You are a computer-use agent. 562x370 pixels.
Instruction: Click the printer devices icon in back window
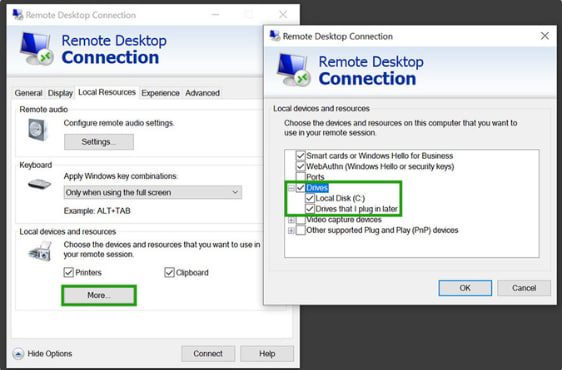[40, 251]
